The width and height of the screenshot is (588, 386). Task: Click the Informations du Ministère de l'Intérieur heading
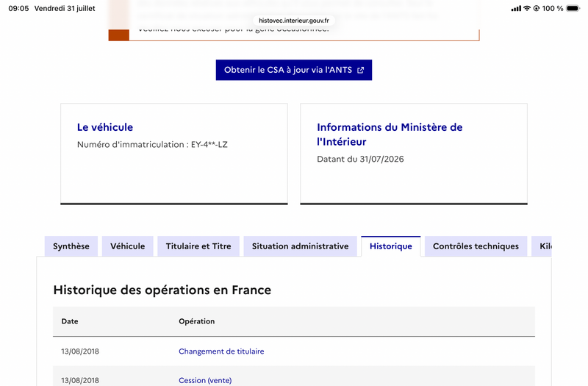tap(390, 135)
